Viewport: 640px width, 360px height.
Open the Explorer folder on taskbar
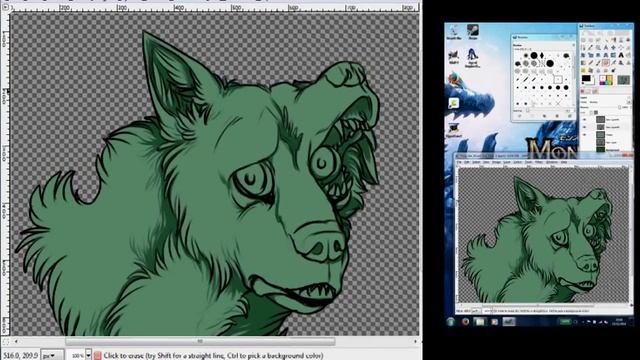(x=480, y=322)
